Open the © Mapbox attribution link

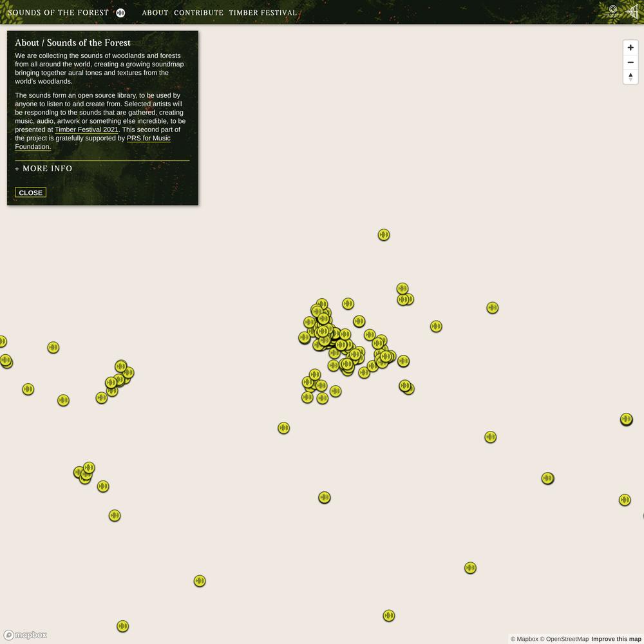coord(524,639)
